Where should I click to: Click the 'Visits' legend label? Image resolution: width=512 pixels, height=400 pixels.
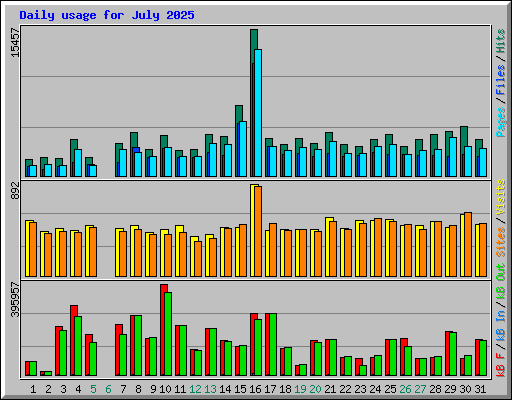click(x=500, y=197)
